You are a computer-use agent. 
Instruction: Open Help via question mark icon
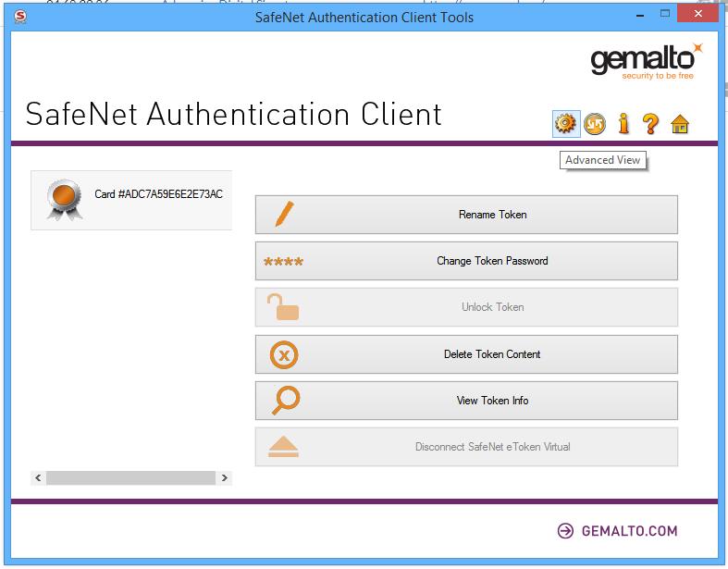coord(651,124)
